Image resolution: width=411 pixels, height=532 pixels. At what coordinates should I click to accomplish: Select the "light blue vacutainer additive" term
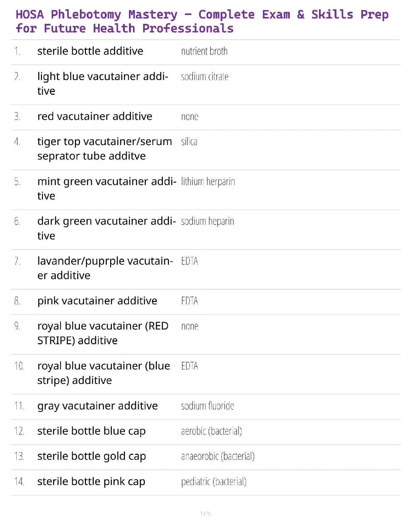(102, 83)
